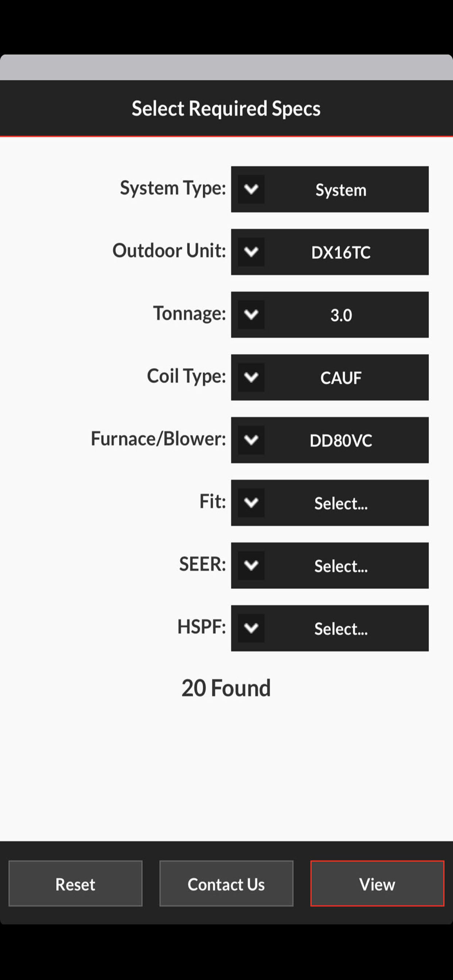Click the Tonnage chevron arrow icon
This screenshot has height=980, width=453.
click(x=251, y=315)
